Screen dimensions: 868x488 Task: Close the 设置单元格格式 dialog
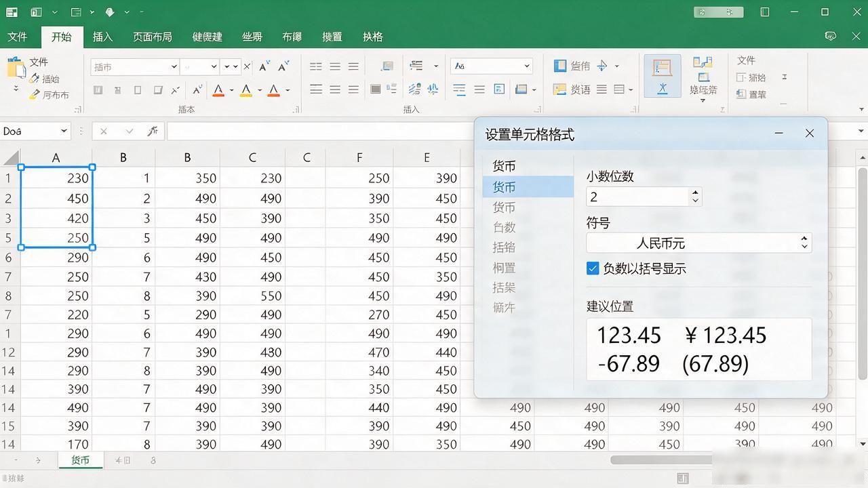tap(809, 134)
